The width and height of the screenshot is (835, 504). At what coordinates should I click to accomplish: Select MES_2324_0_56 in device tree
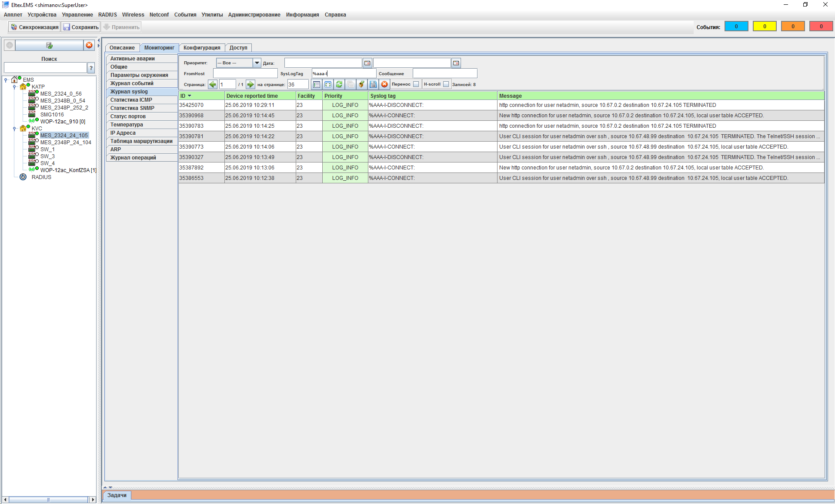click(61, 93)
